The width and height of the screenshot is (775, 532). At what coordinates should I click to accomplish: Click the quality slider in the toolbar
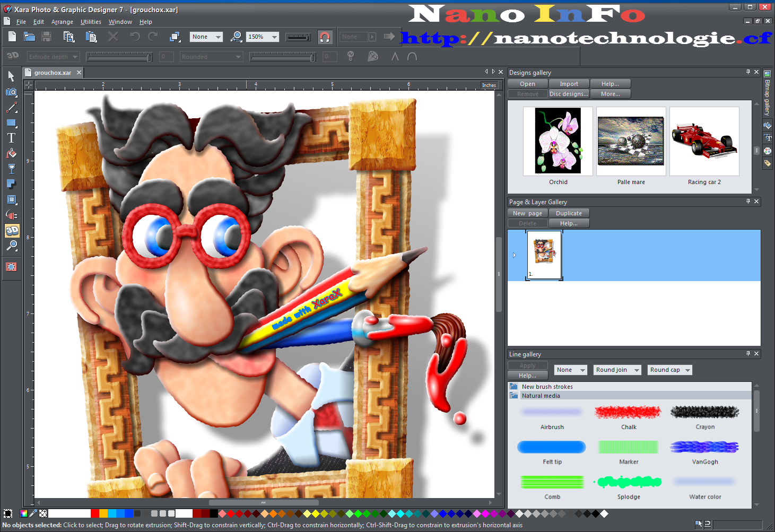point(298,37)
